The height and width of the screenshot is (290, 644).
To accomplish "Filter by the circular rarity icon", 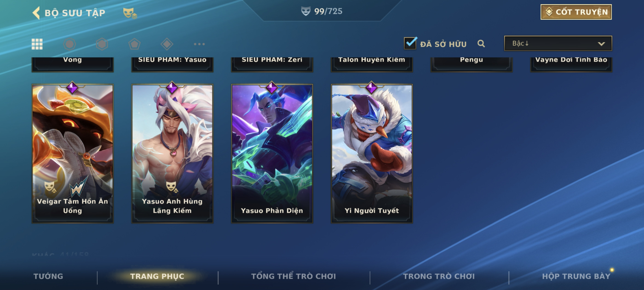I will tap(69, 44).
